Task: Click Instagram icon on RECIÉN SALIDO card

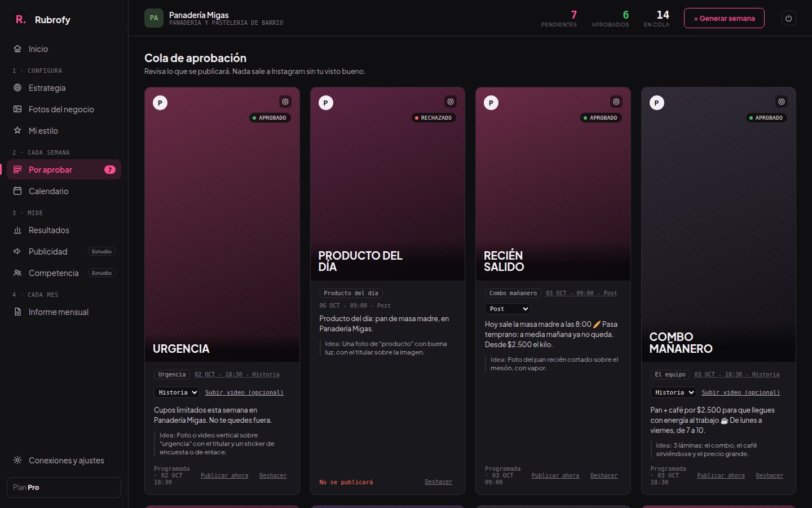Action: coord(616,102)
